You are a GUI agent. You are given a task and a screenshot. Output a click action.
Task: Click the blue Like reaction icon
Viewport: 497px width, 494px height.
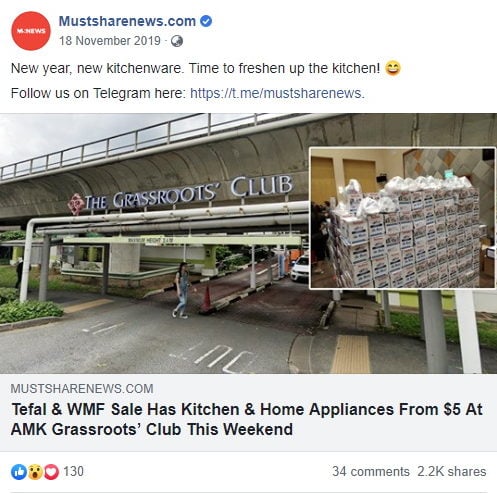[19, 472]
